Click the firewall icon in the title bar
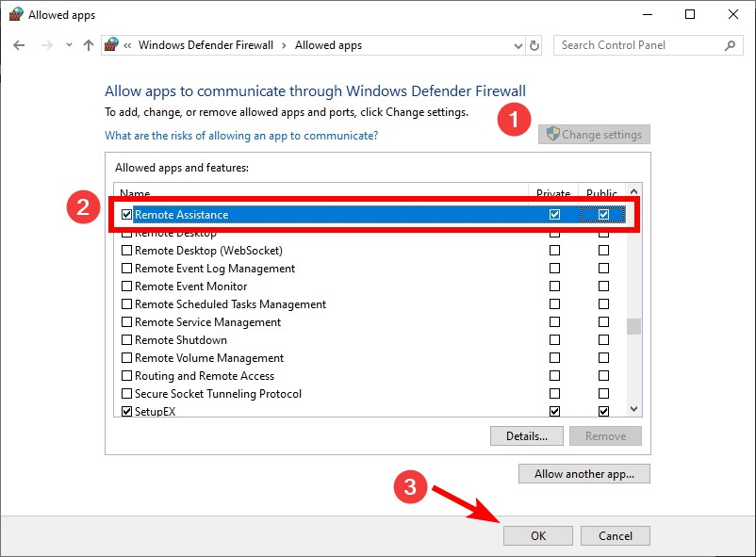The width and height of the screenshot is (756, 557). coord(16,14)
